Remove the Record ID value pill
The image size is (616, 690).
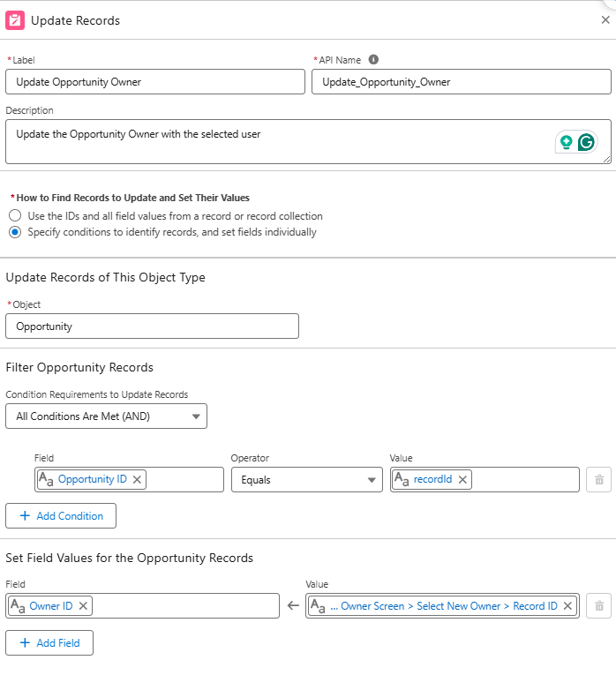567,606
